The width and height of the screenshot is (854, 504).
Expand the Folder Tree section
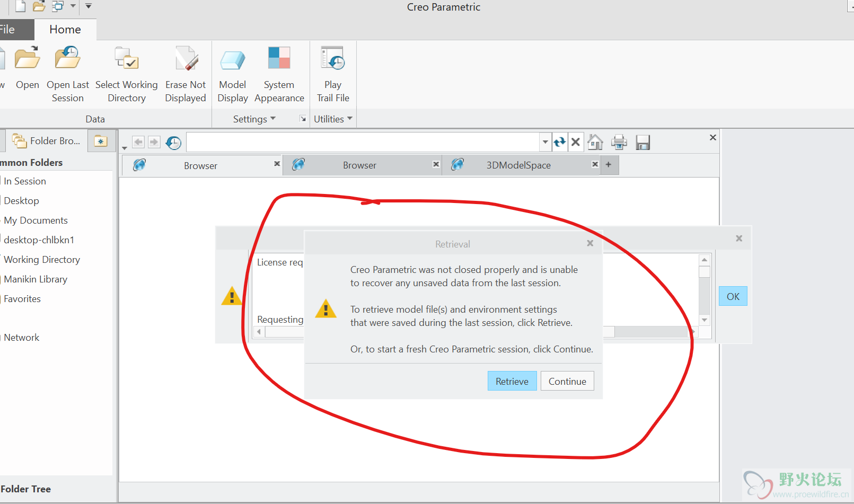(26, 489)
